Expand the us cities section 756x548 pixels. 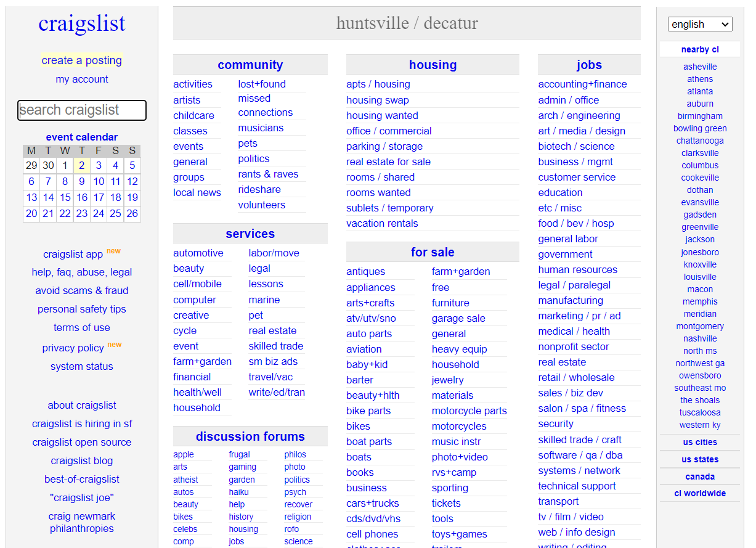click(699, 442)
